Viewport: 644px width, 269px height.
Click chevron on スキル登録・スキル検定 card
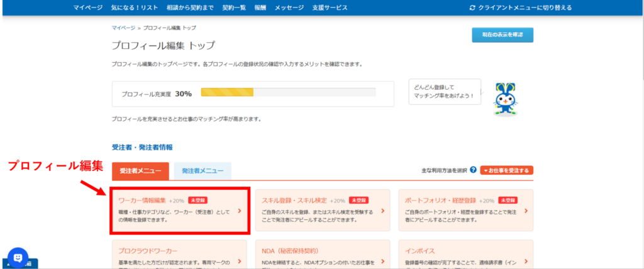tap(382, 211)
